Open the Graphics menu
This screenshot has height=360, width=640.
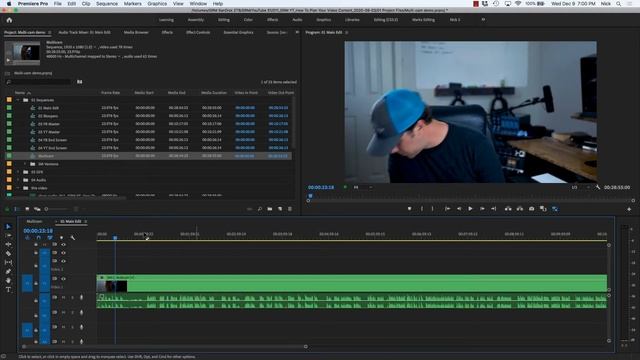tap(157, 3)
